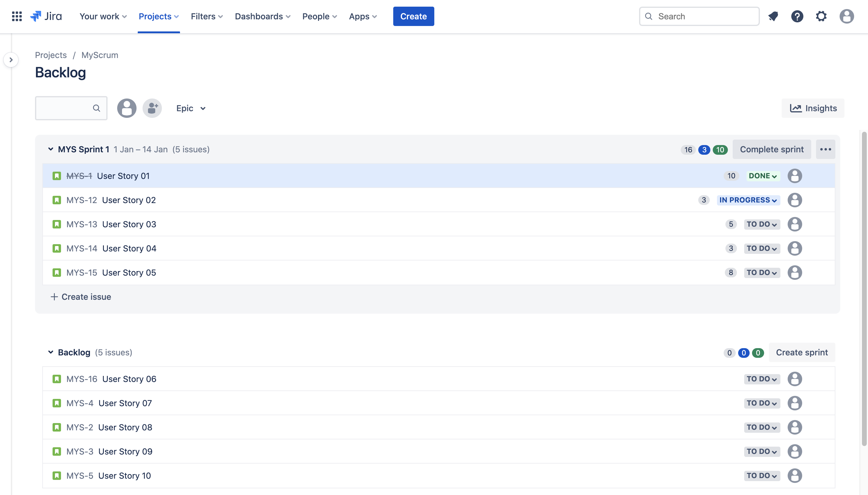Click the Create sprint button
868x495 pixels.
(x=802, y=352)
